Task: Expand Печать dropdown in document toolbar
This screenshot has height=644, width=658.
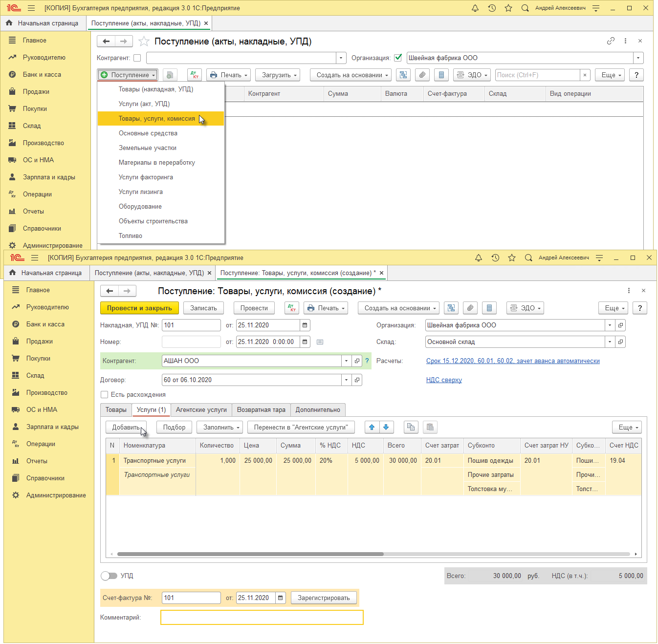Action: pos(326,308)
